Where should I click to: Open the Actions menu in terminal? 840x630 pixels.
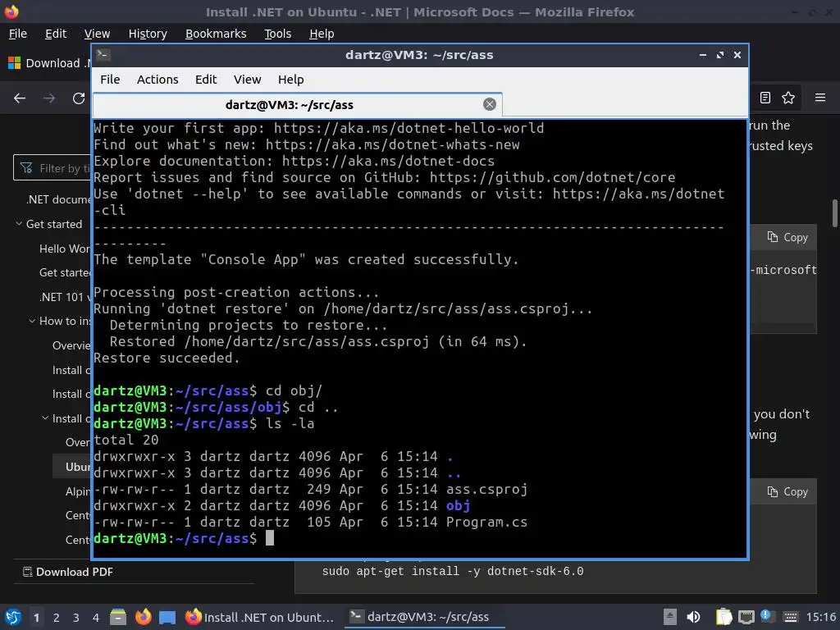pyautogui.click(x=157, y=80)
